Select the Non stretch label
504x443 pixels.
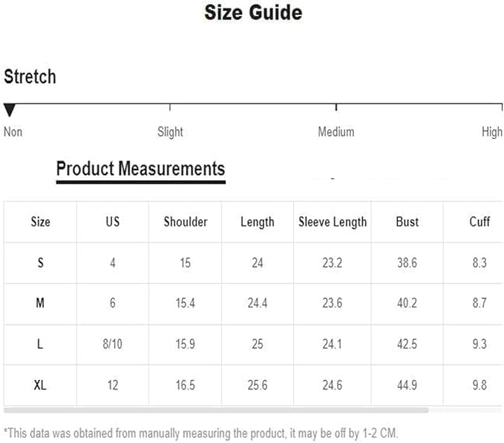coord(13,132)
